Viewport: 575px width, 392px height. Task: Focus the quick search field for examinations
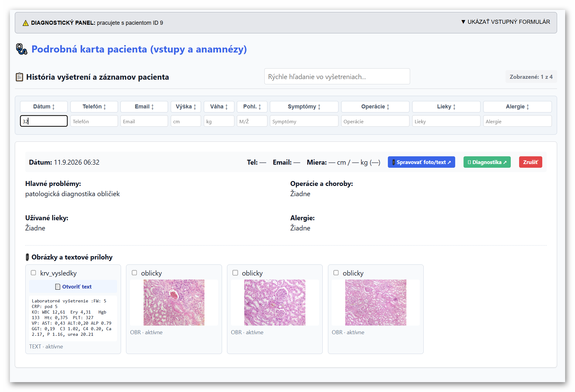click(x=337, y=77)
